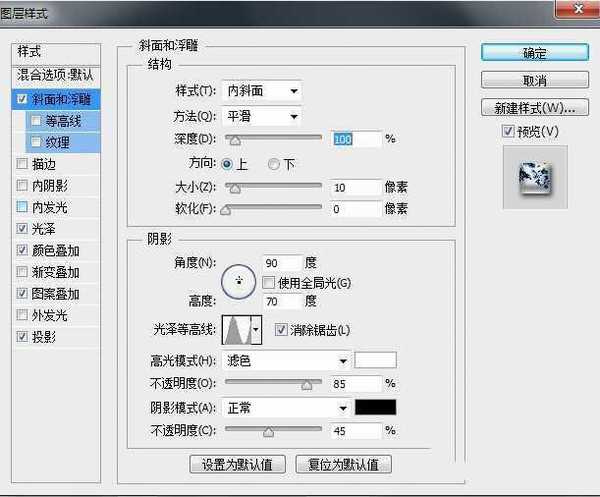
Task: Click the angle dial circle
Action: [x=238, y=283]
